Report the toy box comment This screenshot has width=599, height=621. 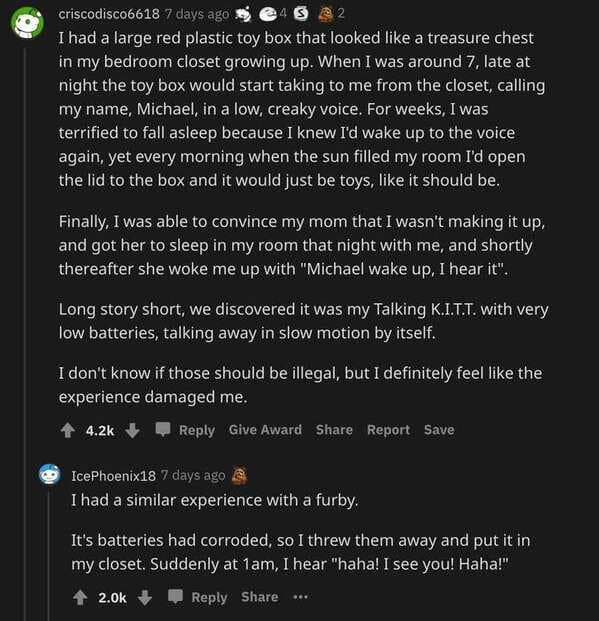(388, 430)
